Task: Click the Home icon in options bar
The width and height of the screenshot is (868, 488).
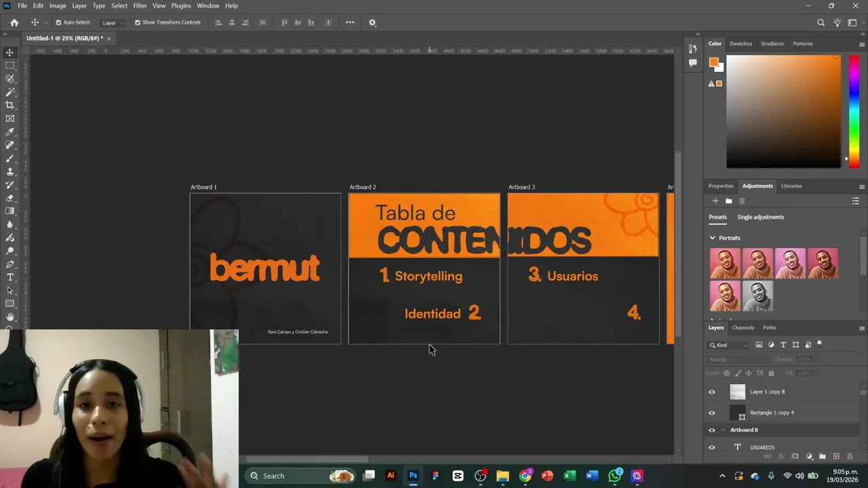Action: pyautogui.click(x=14, y=22)
